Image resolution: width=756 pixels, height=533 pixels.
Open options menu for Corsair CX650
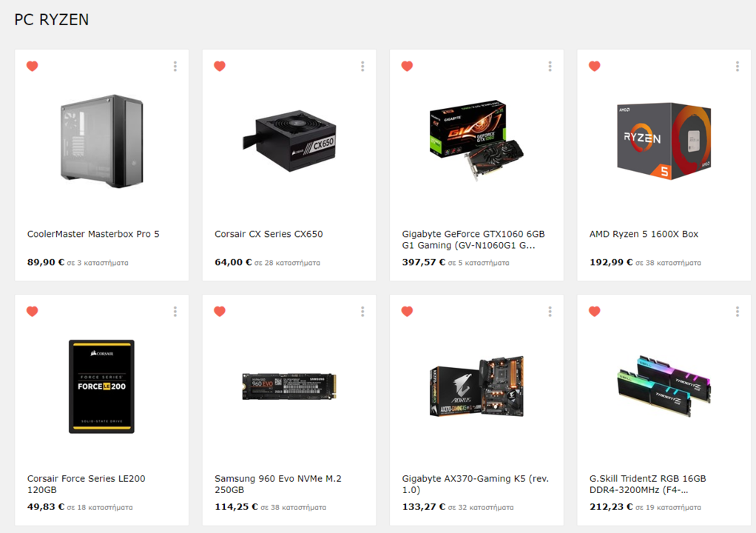pyautogui.click(x=362, y=67)
